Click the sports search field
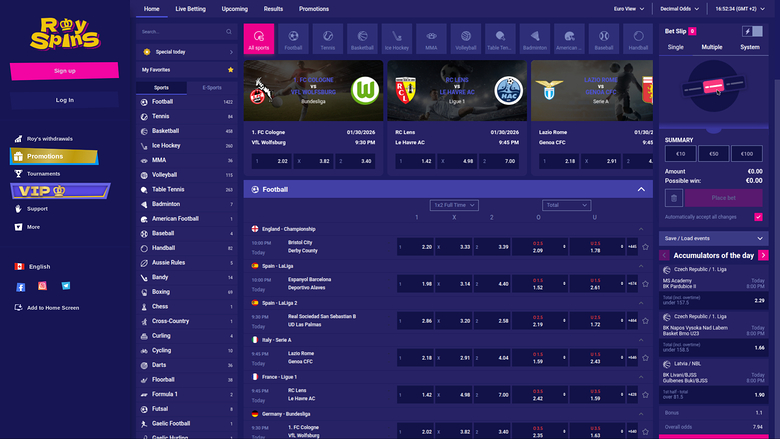This screenshot has width=780, height=439. pyautogui.click(x=186, y=32)
